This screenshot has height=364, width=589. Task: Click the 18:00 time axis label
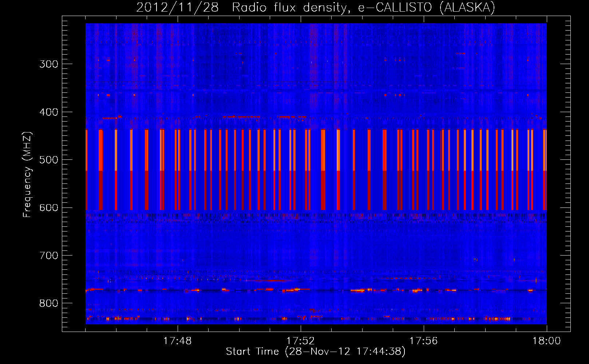pos(547,341)
